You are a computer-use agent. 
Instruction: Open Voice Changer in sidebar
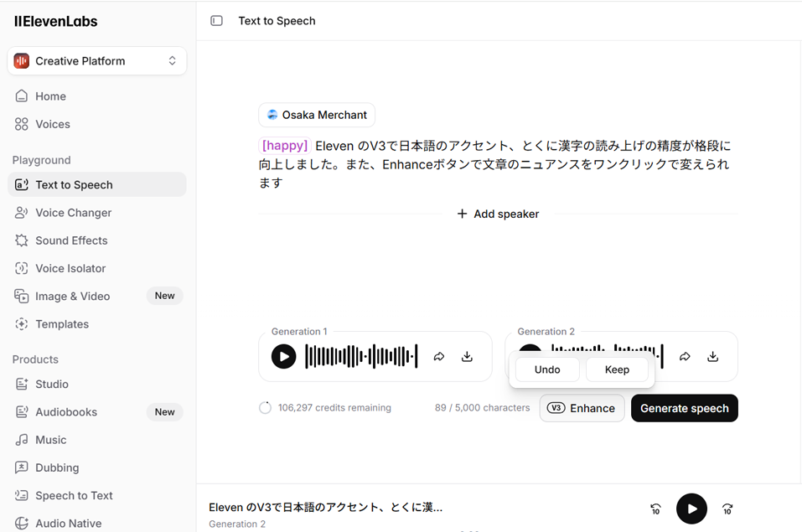coord(73,213)
